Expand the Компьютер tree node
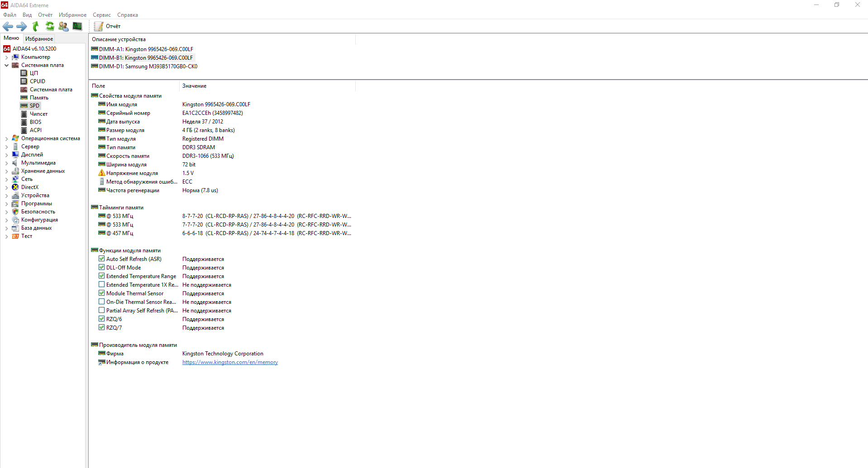Image resolution: width=868 pixels, height=468 pixels. coord(6,57)
